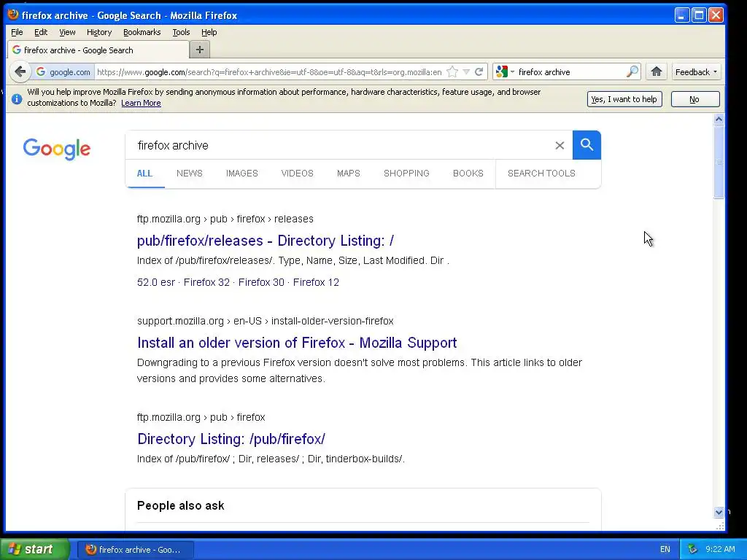Switch to the VIDEOS results tab

[298, 174]
